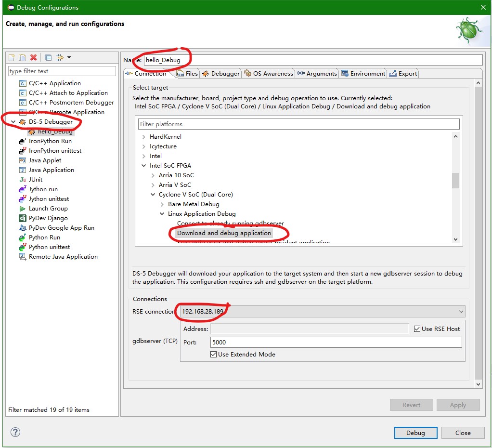492x448 pixels.
Task: Click the Close button
Action: (463, 433)
